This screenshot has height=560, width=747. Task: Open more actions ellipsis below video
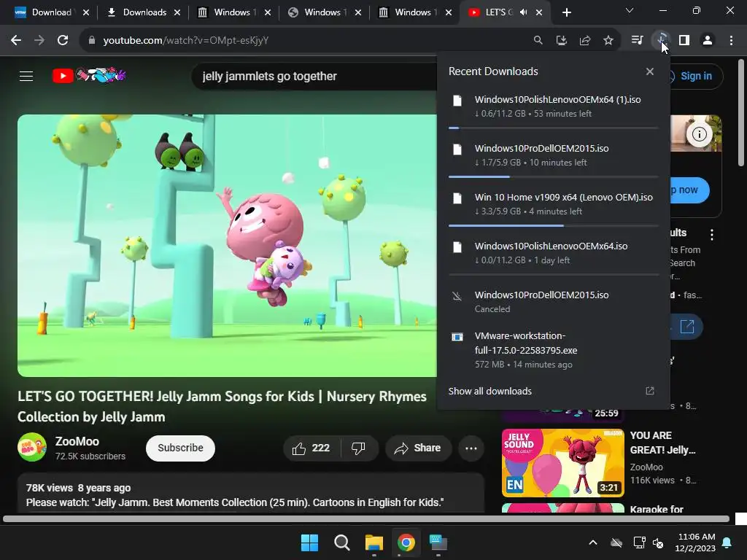click(471, 448)
